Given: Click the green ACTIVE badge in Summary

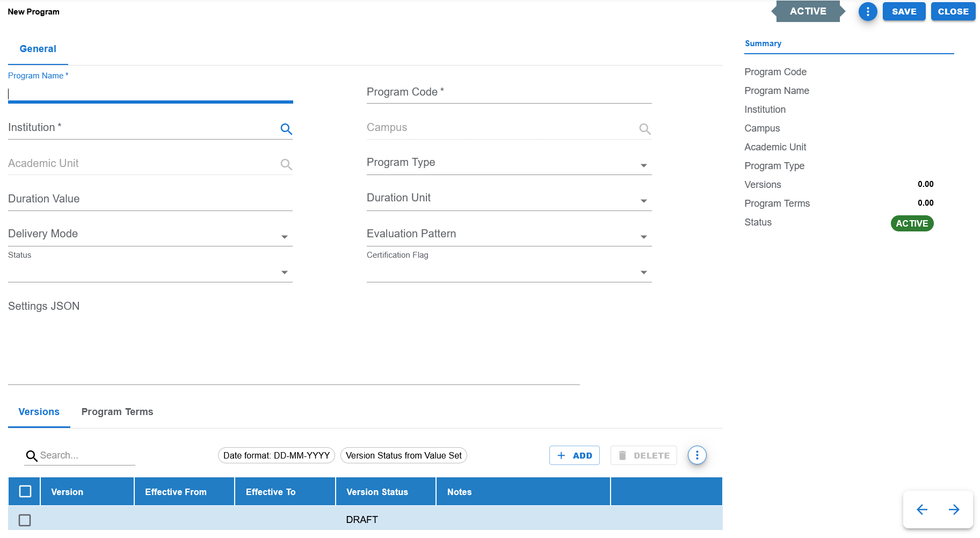Looking at the screenshot, I should [x=912, y=223].
